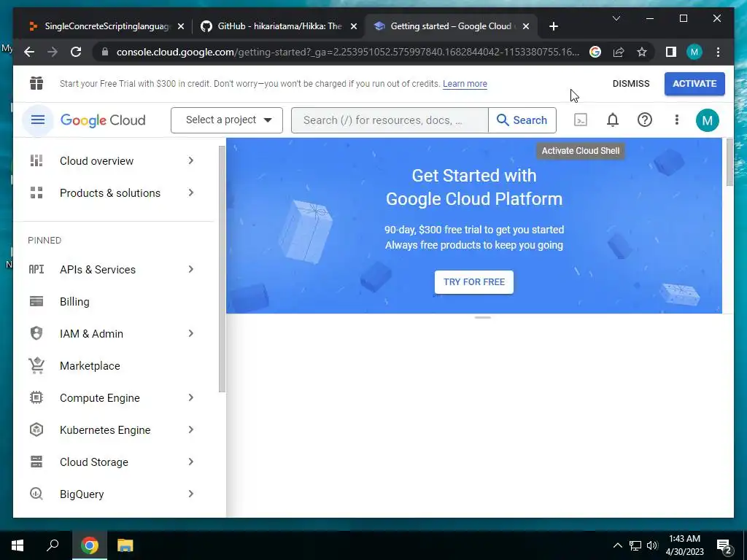Open Chrome side panel button
Screen dimensions: 747x560
tap(671, 52)
